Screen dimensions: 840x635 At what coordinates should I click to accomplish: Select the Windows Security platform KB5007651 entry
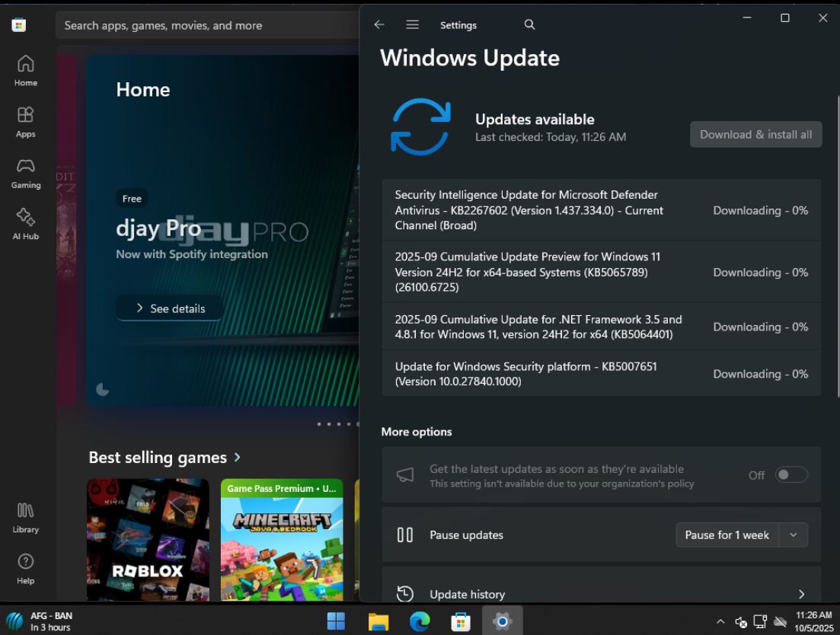point(602,374)
